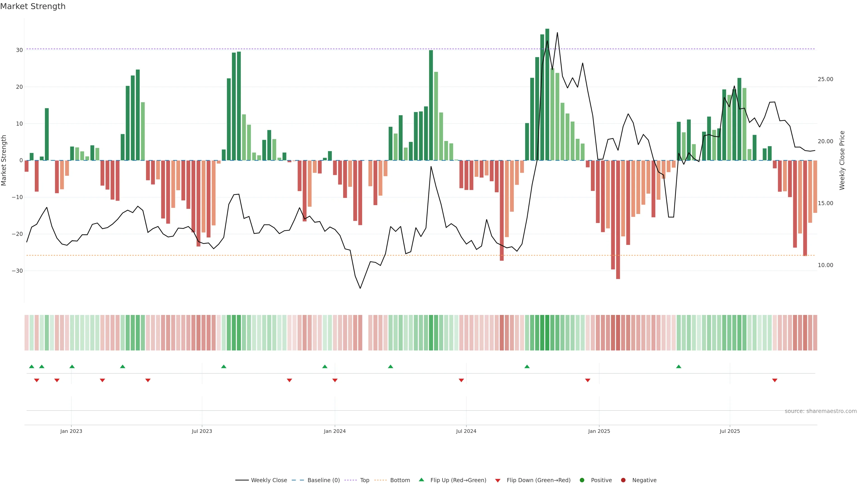Click the source: sharemaestro.com text
Viewport: 868px width, 488px height.
(x=821, y=411)
